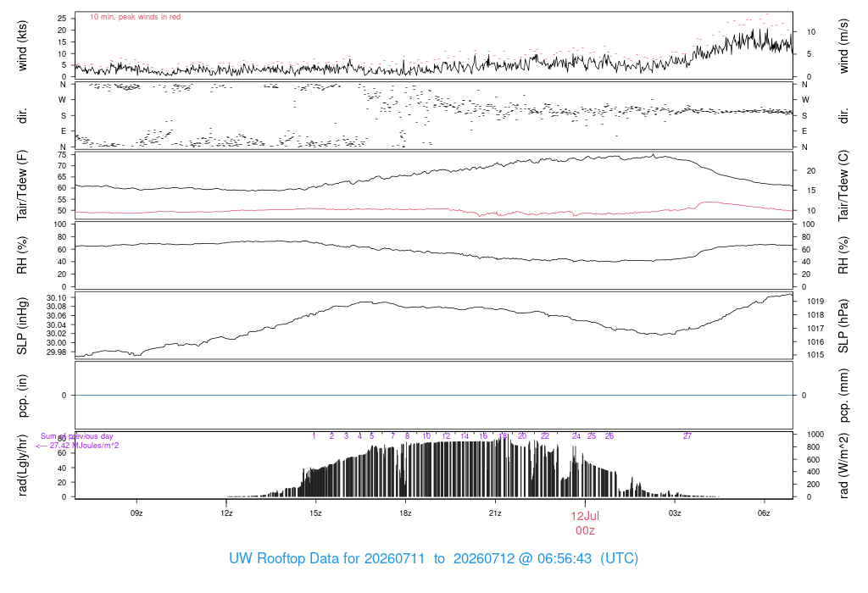868x593 pixels.
Task: Click the 09z time axis tick
Action: click(x=136, y=513)
